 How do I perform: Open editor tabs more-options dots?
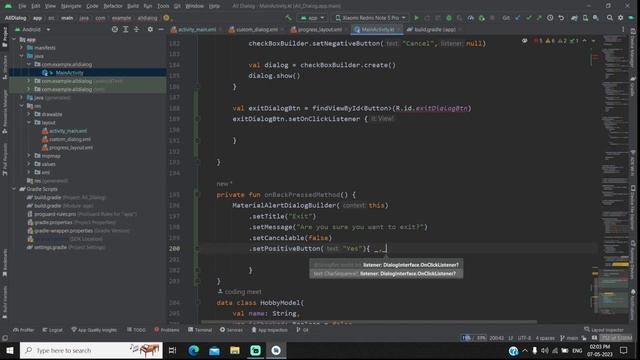(623, 29)
